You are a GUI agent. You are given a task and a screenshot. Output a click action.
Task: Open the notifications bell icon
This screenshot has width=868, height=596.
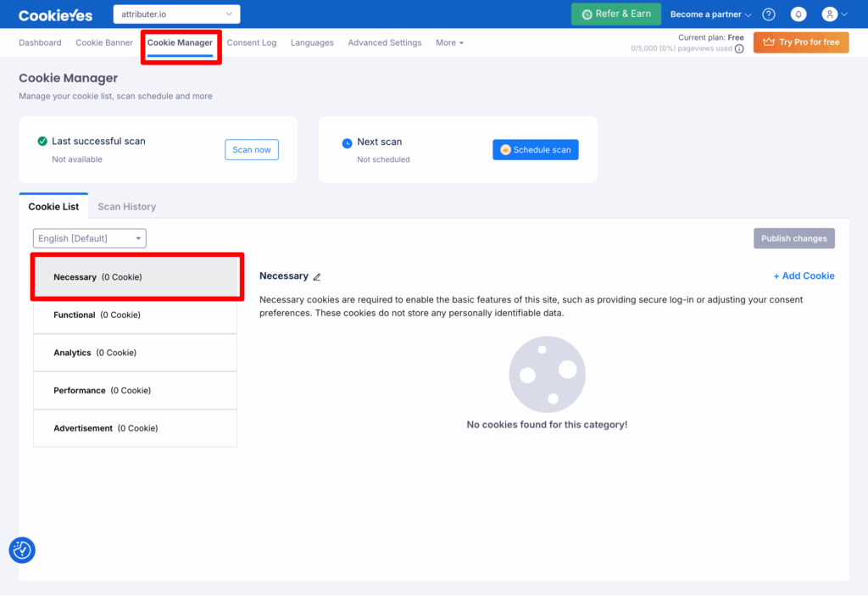tap(798, 14)
